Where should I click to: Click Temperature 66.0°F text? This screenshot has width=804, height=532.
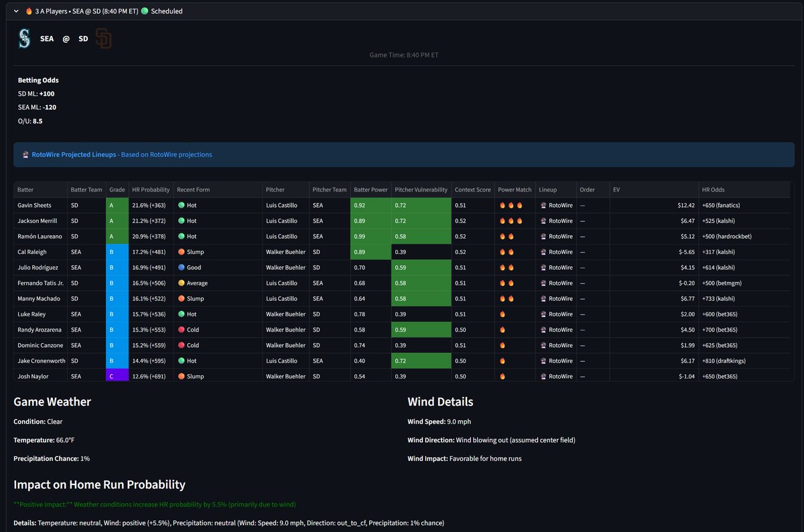point(46,440)
